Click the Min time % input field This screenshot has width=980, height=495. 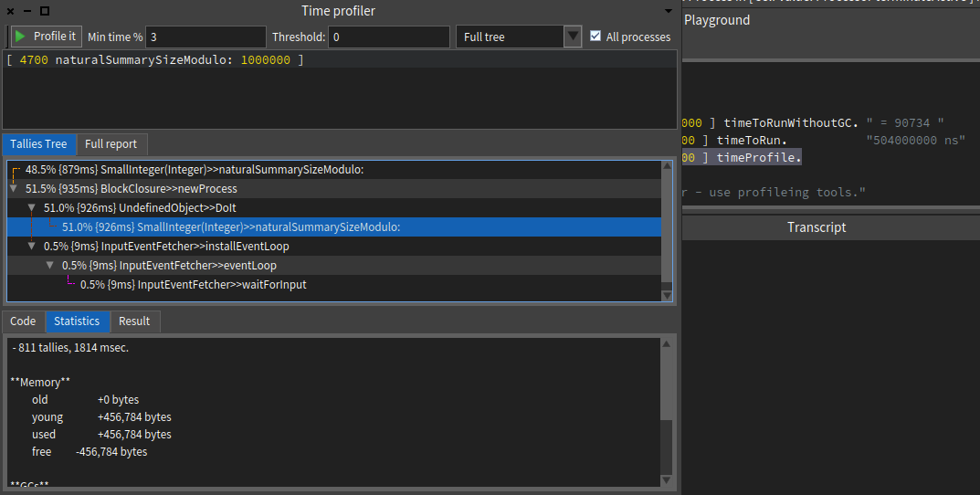[205, 37]
